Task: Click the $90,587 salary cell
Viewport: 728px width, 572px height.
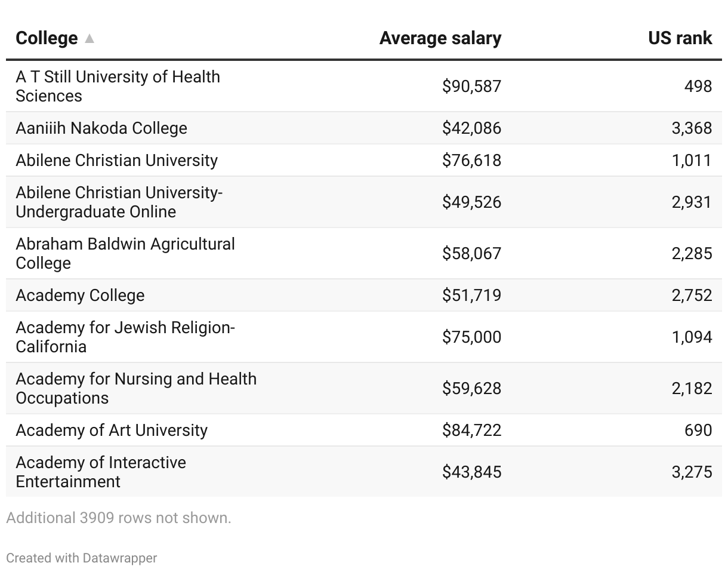Action: (x=471, y=86)
